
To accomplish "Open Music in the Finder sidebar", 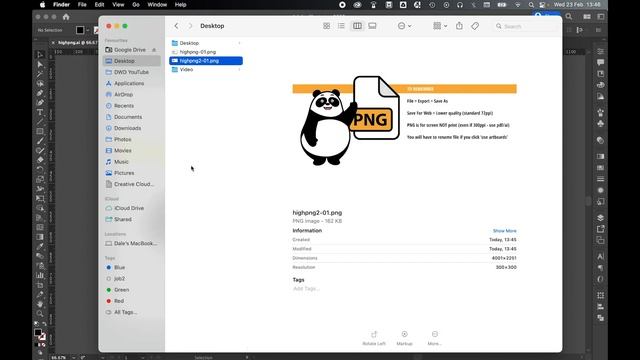I will coord(117,162).
